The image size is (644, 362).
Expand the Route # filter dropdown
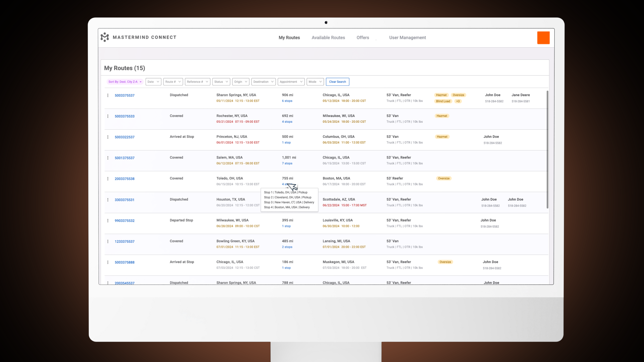point(173,82)
